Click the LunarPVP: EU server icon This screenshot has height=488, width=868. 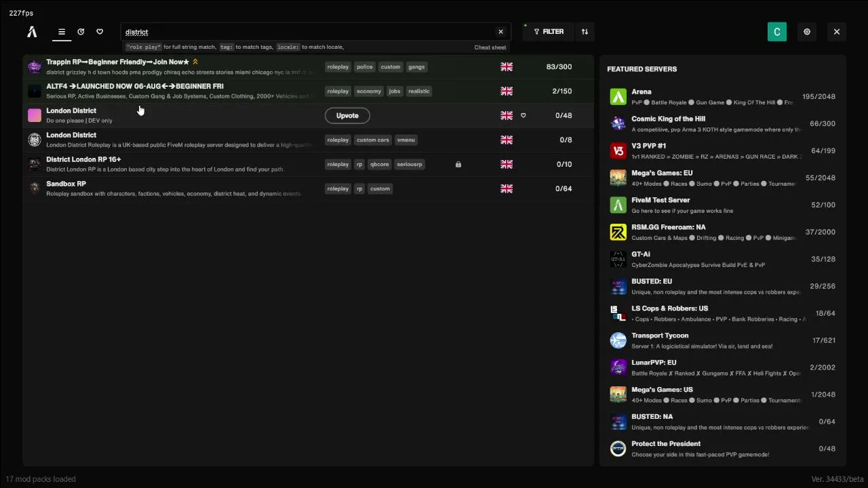coord(618,367)
